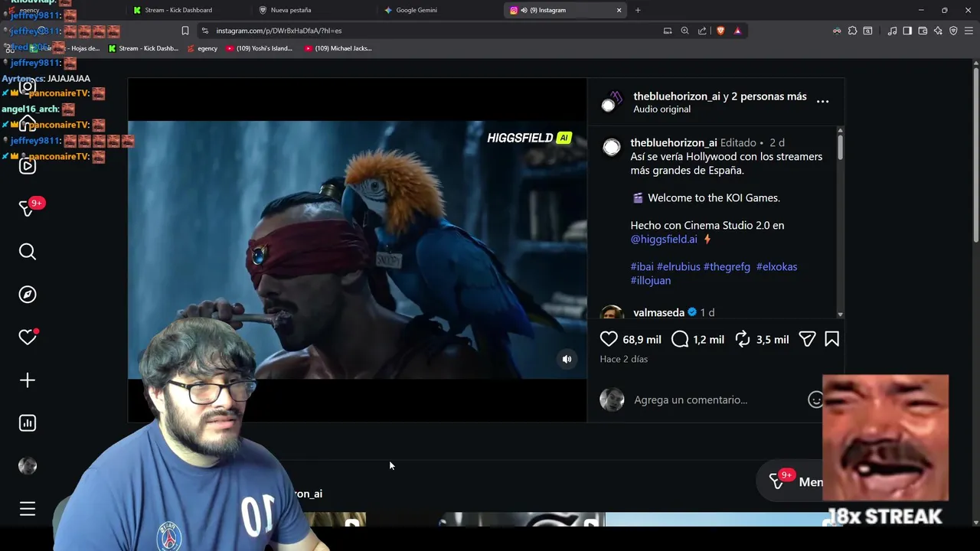Image resolution: width=980 pixels, height=551 pixels.
Task: Open the #illojuan hashtag
Action: (x=651, y=280)
